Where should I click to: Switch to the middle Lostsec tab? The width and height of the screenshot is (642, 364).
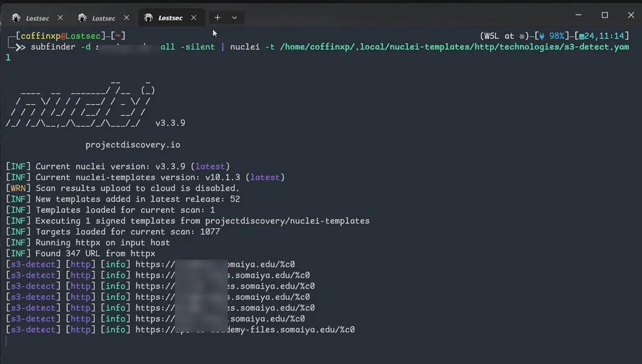(x=97, y=18)
